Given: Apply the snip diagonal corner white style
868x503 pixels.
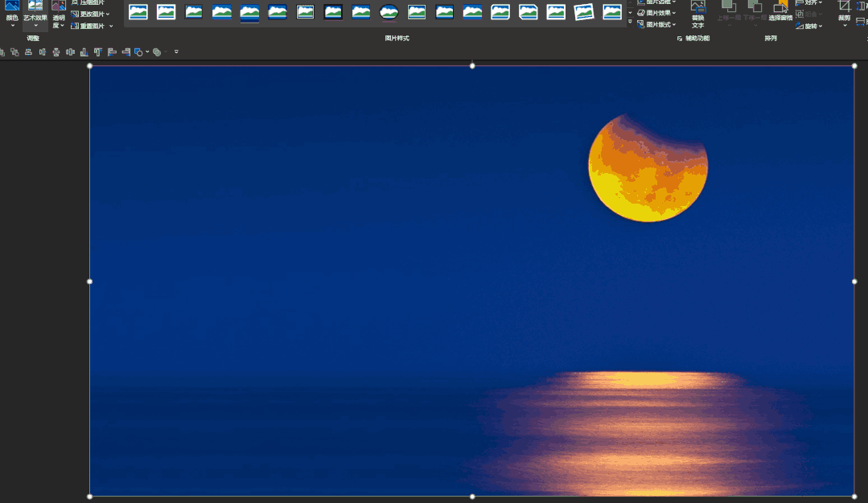Looking at the screenshot, I should tap(528, 11).
